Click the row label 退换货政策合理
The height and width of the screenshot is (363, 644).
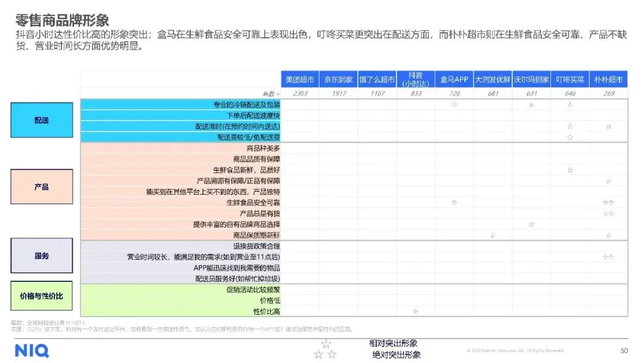tap(256, 246)
